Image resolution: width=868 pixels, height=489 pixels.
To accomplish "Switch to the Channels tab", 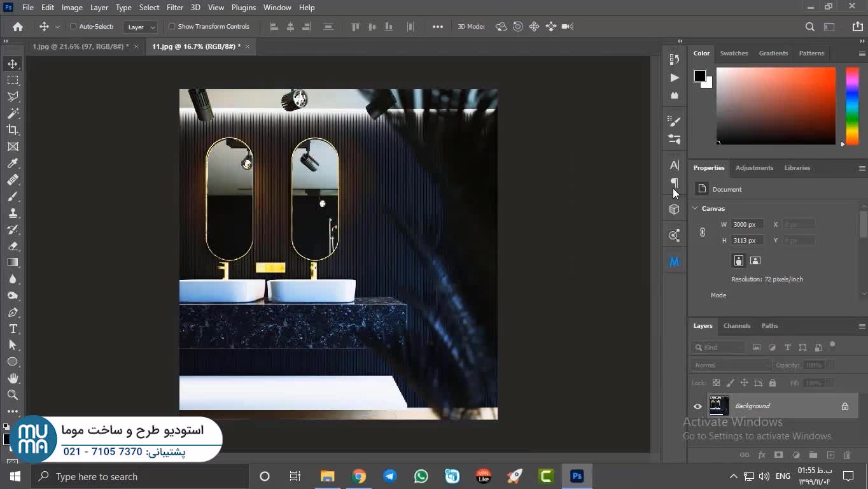I will (736, 326).
